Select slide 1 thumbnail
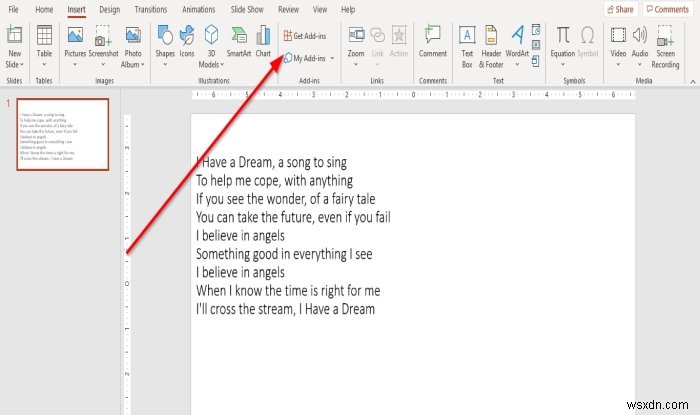 click(62, 135)
